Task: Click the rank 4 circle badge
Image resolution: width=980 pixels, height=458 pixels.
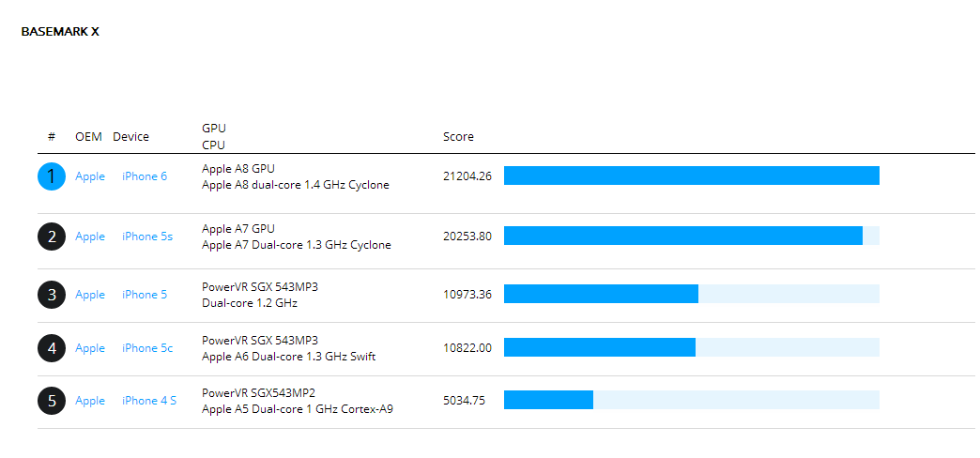Action: pos(52,348)
